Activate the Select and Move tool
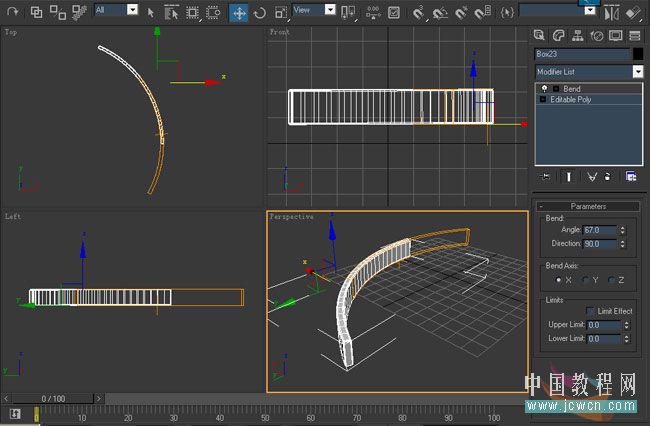Image resolution: width=650 pixels, height=426 pixels. point(239,13)
